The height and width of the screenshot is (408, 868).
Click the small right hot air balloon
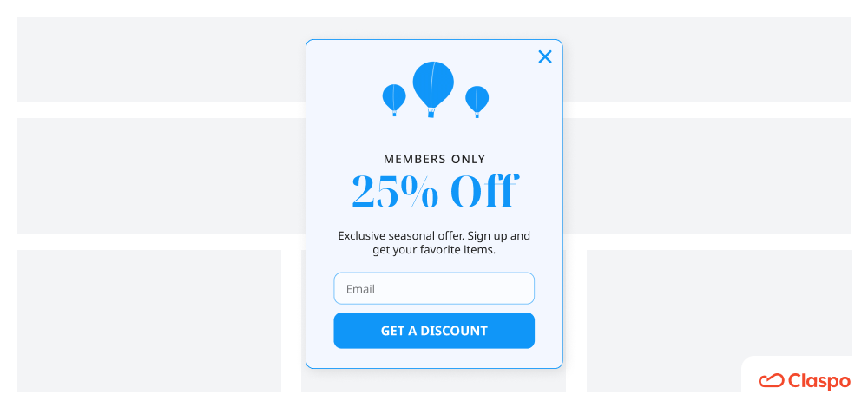477,102
